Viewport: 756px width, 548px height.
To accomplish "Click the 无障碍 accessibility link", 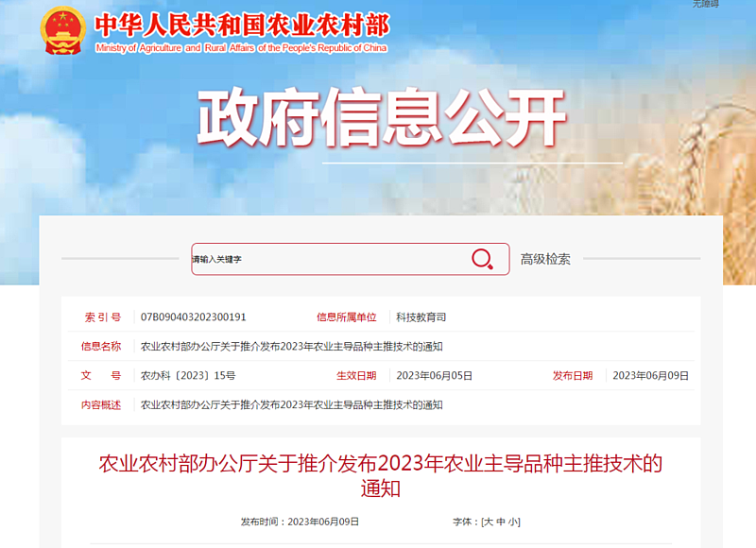I will click(x=706, y=4).
